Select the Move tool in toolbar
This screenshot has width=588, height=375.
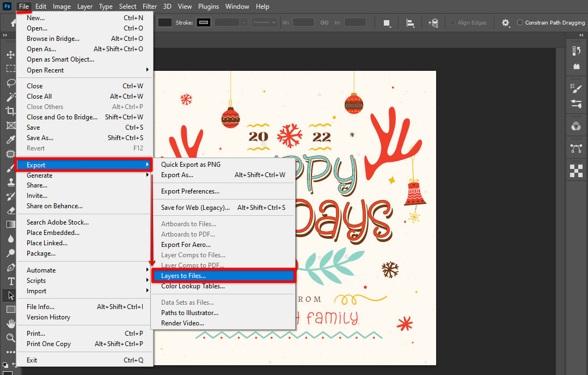pos(10,55)
